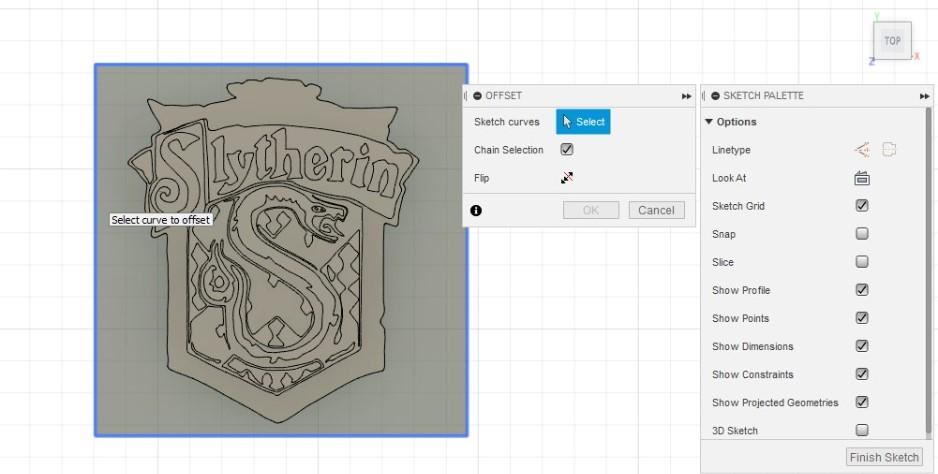The height and width of the screenshot is (474, 938).
Task: Collapse Sketch Palette with minus icon
Action: [715, 96]
